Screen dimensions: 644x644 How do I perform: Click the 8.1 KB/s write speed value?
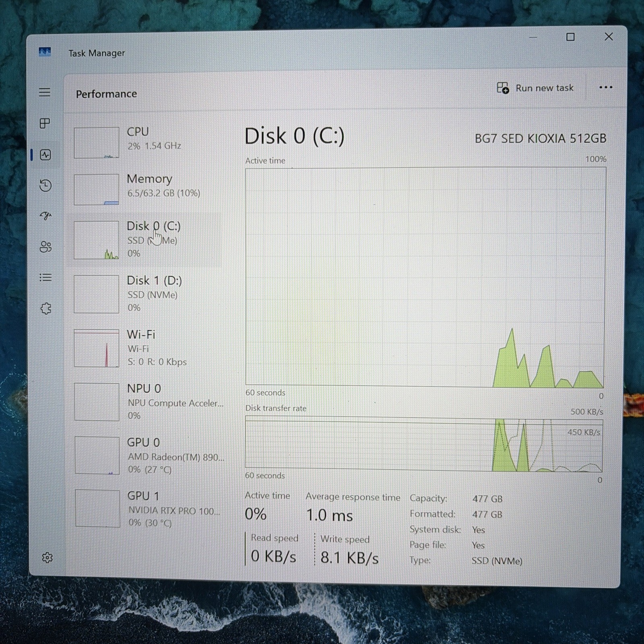349,558
